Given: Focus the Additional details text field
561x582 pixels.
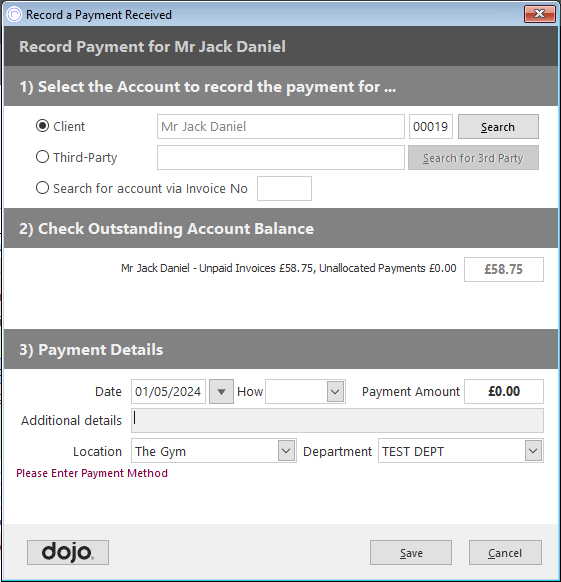Looking at the screenshot, I should (337, 420).
